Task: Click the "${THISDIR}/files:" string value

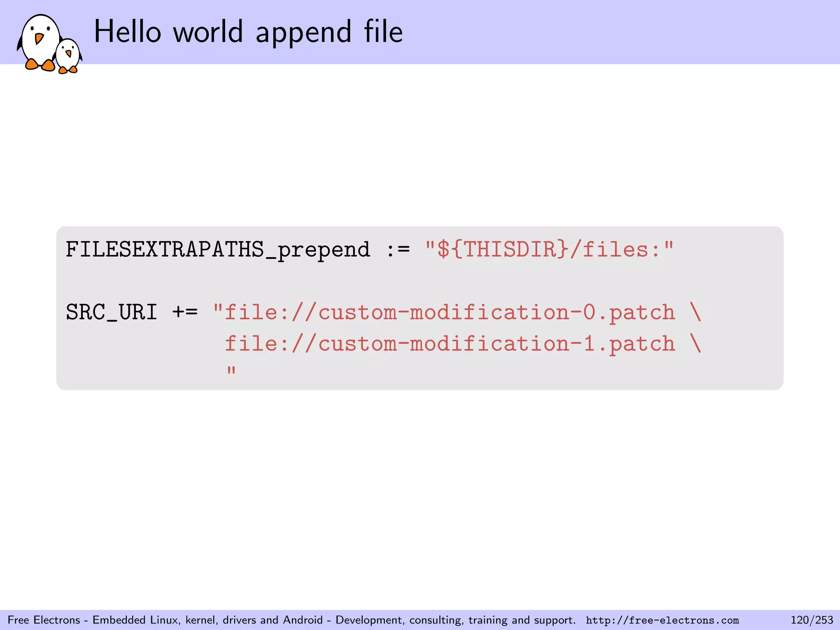Action: point(550,250)
